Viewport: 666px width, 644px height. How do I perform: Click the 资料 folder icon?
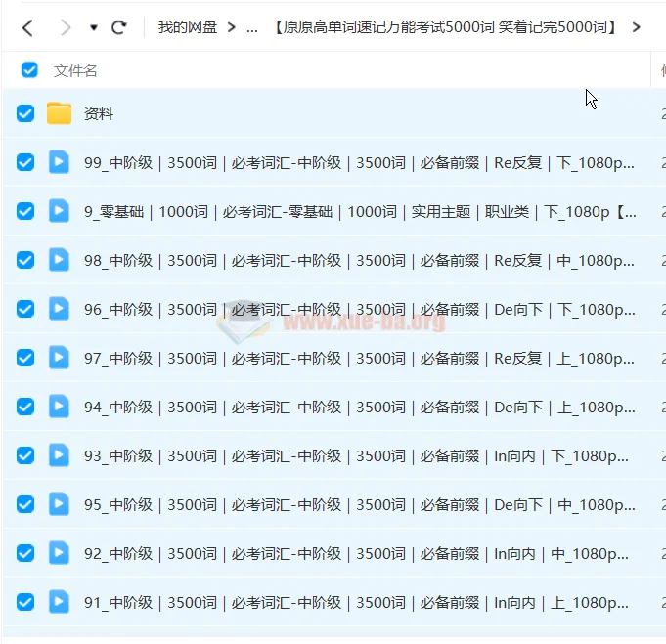tap(60, 113)
